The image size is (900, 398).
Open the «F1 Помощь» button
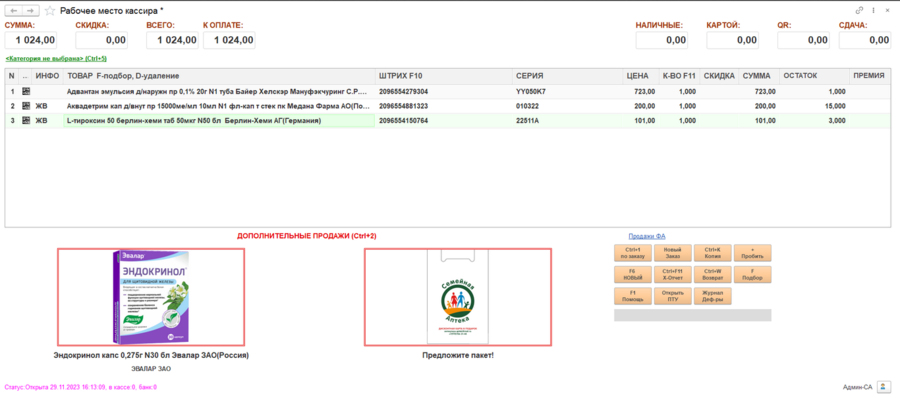(x=632, y=296)
